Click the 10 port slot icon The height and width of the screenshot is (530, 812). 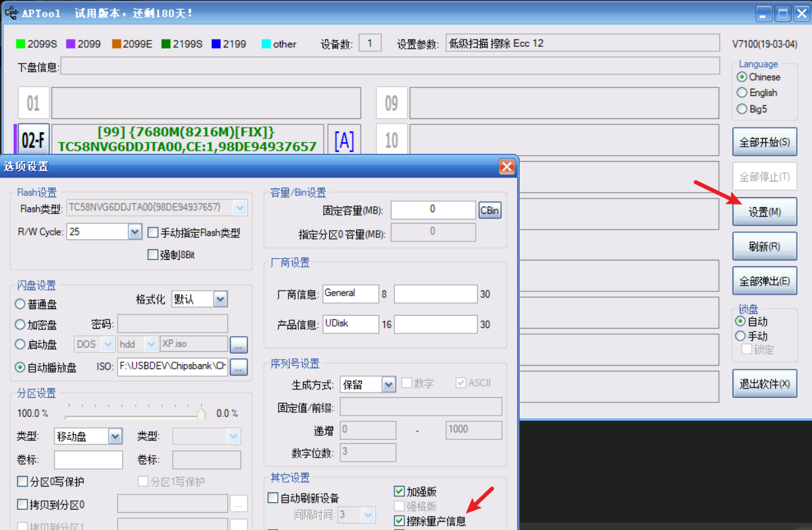tap(392, 140)
